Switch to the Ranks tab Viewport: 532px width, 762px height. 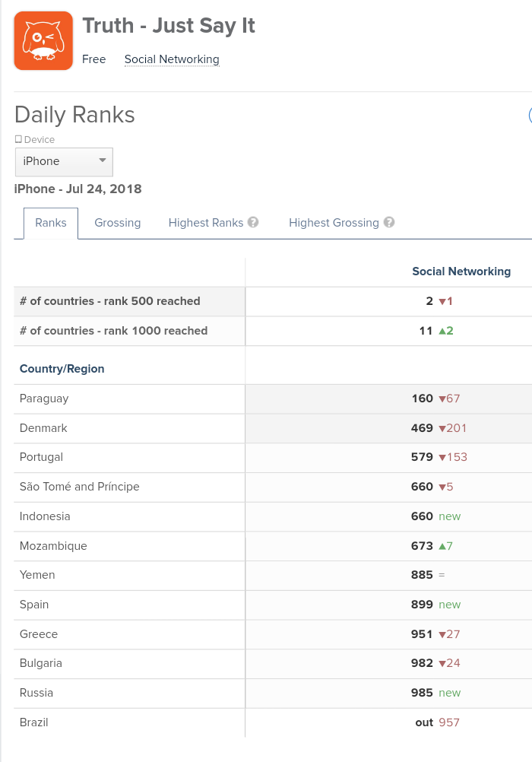point(51,223)
